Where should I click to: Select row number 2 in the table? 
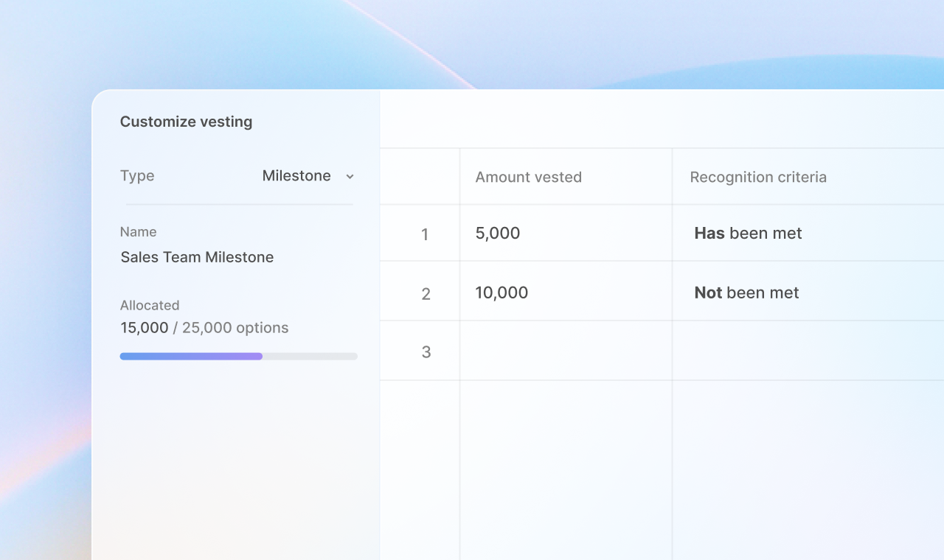(x=426, y=293)
